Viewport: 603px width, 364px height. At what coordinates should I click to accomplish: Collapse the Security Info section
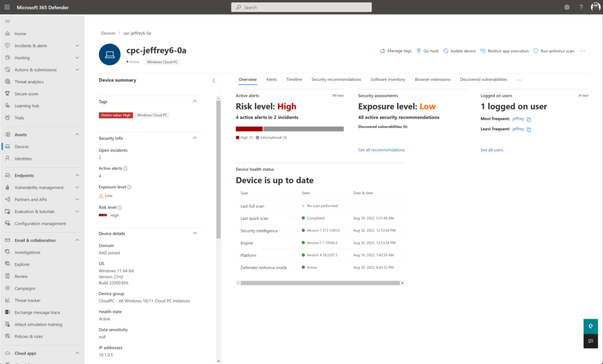point(195,138)
